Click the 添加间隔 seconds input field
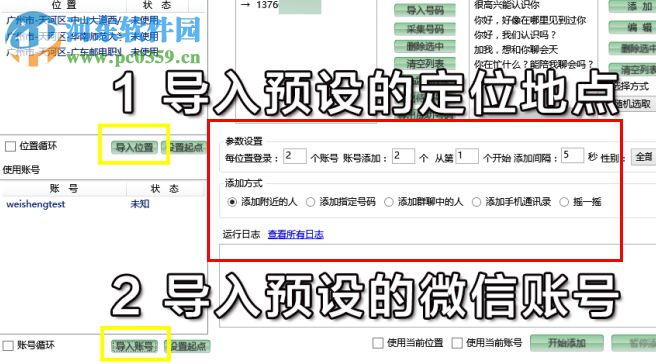 pos(572,155)
